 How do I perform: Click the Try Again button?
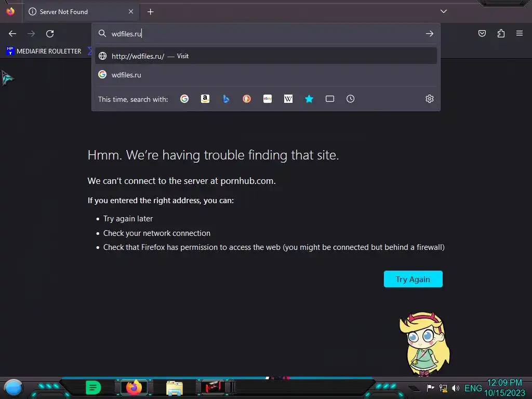(x=413, y=279)
